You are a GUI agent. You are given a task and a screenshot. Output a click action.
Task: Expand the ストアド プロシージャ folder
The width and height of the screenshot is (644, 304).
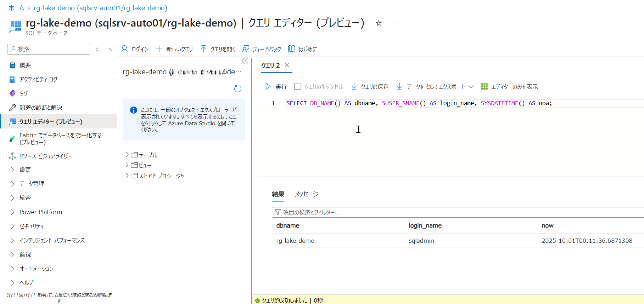[x=127, y=176]
